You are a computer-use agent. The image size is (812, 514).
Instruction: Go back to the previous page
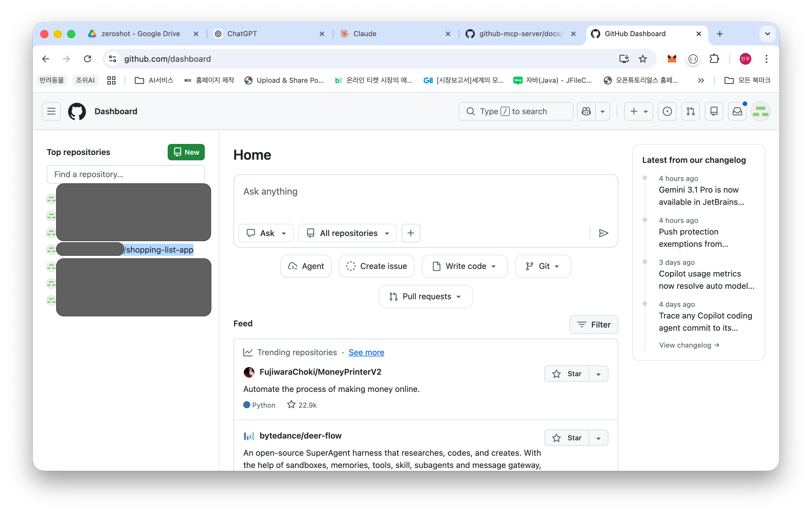coord(46,59)
